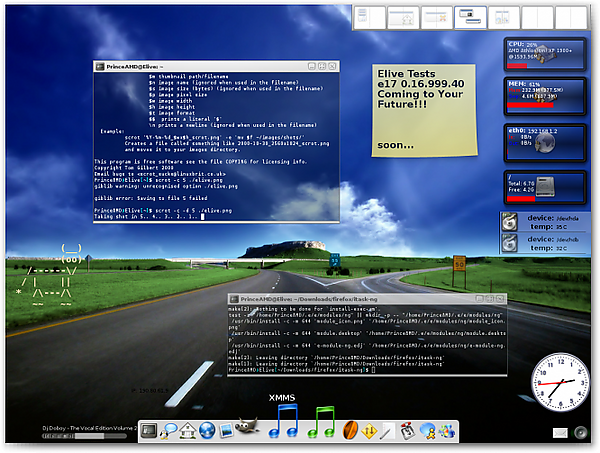Switch to the first virtual desktop
Screen dimensions: 600x453
click(370, 17)
